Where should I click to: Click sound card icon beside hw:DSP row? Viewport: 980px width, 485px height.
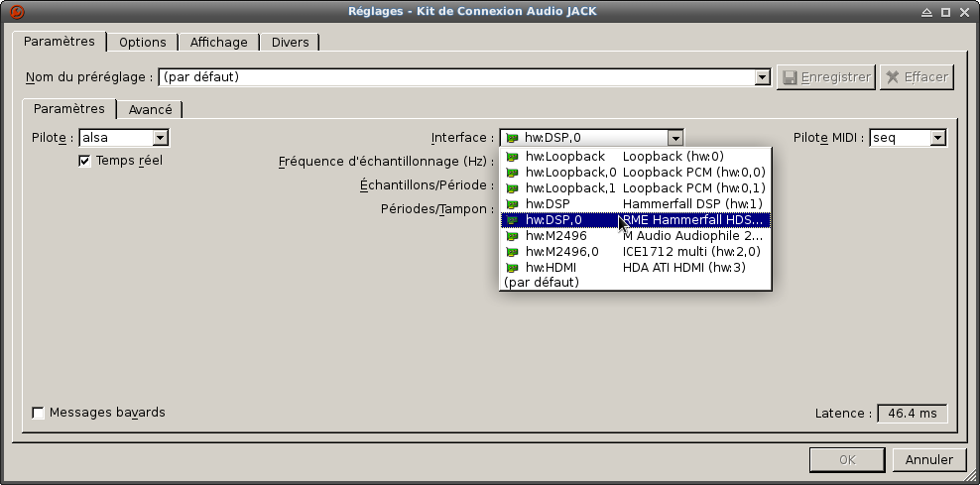point(513,203)
